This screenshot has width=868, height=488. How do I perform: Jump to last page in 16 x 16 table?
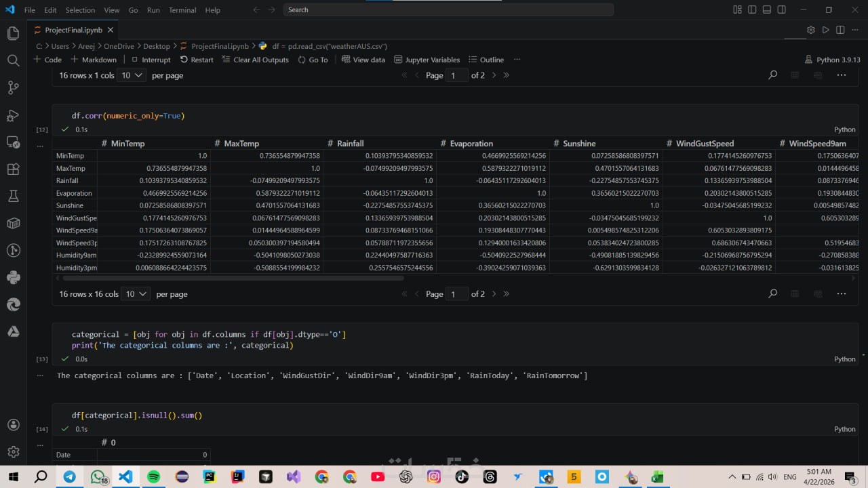(506, 293)
